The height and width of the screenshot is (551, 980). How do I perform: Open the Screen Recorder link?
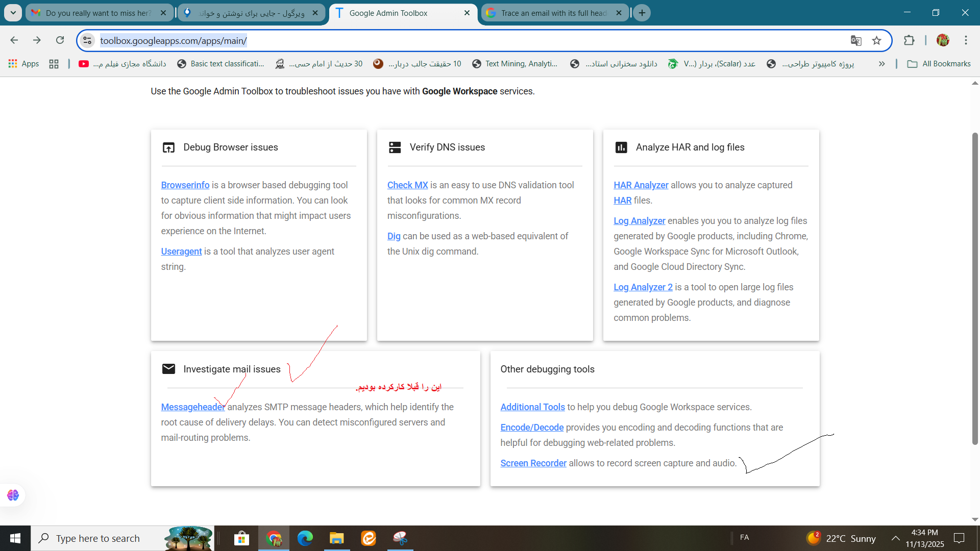533,463
